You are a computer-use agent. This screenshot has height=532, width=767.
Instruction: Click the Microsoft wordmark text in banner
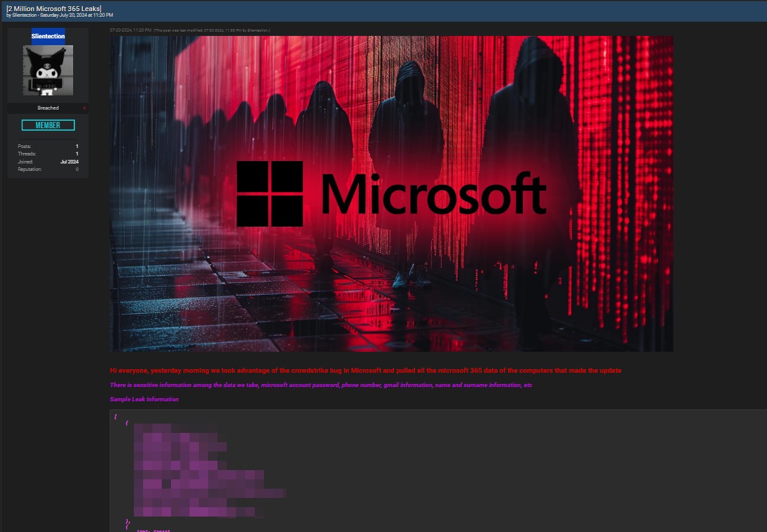pos(434,194)
